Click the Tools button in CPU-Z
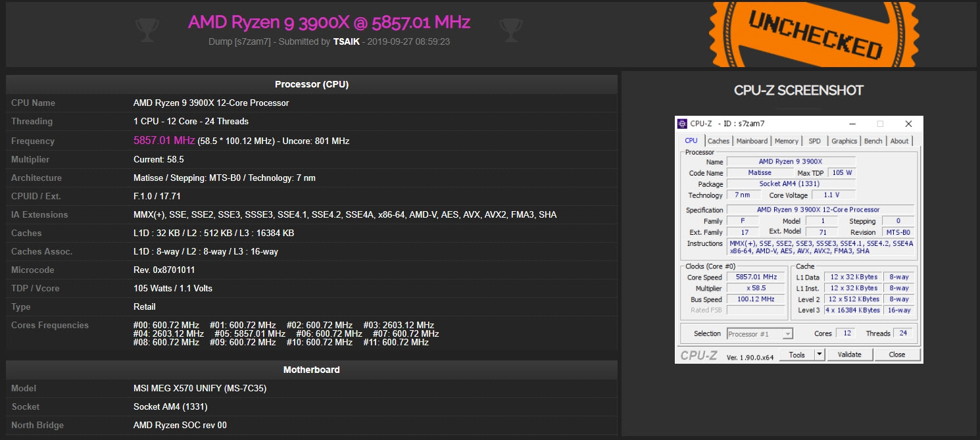 pos(796,354)
